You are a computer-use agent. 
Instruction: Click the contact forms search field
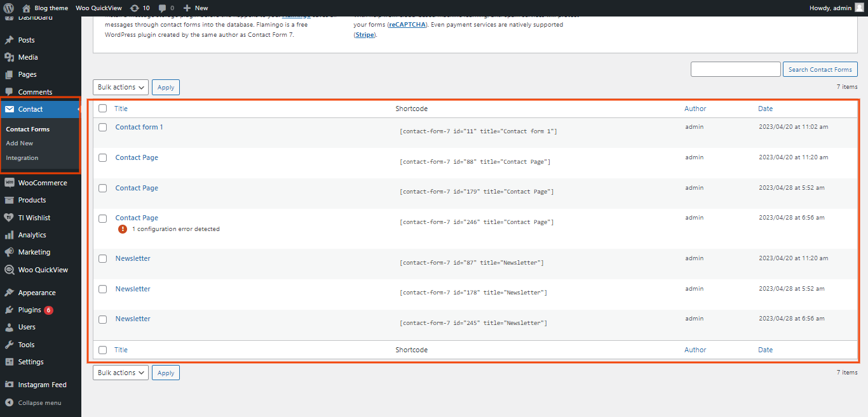[x=735, y=69]
